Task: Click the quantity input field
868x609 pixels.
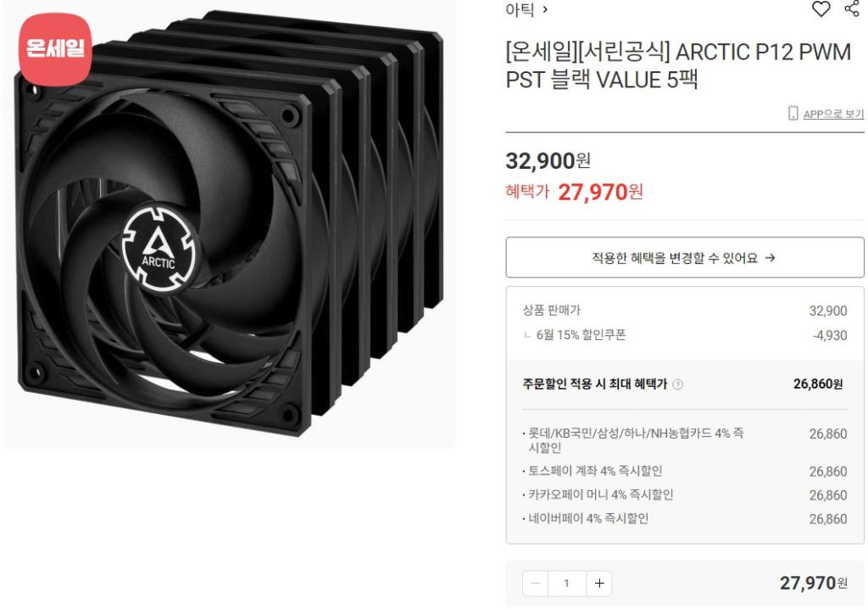Action: [567, 583]
